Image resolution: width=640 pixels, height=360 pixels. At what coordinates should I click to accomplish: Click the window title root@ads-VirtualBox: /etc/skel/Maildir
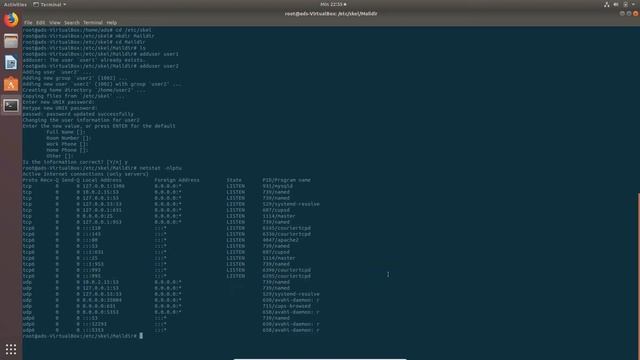click(331, 13)
